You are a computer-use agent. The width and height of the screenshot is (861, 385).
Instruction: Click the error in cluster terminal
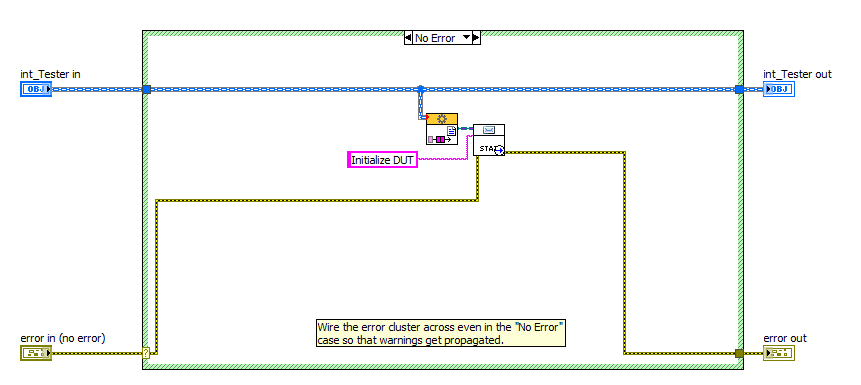pos(36,353)
